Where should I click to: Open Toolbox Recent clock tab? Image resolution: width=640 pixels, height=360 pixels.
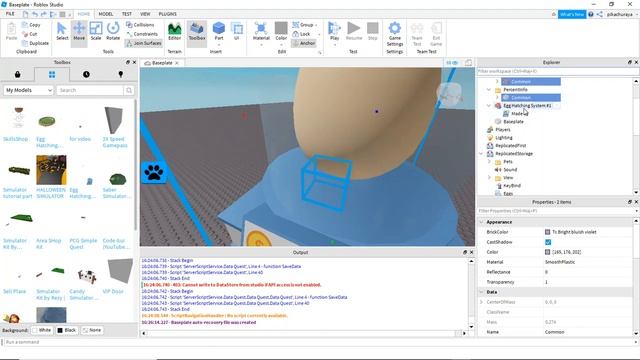pyautogui.click(x=86, y=74)
